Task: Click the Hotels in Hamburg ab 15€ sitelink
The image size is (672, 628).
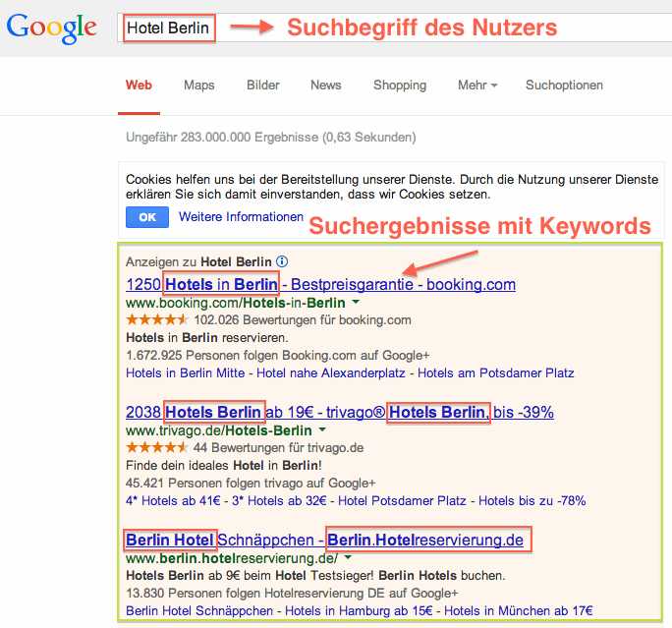Action: (x=359, y=610)
